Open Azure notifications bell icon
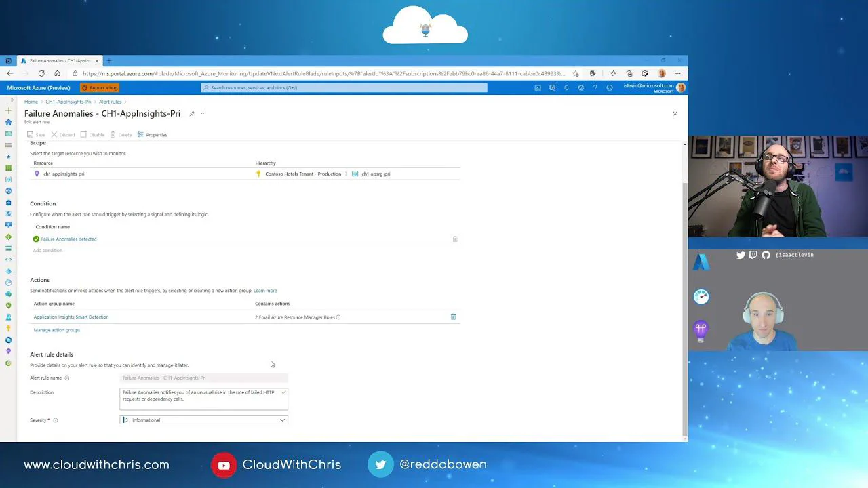 click(x=567, y=87)
